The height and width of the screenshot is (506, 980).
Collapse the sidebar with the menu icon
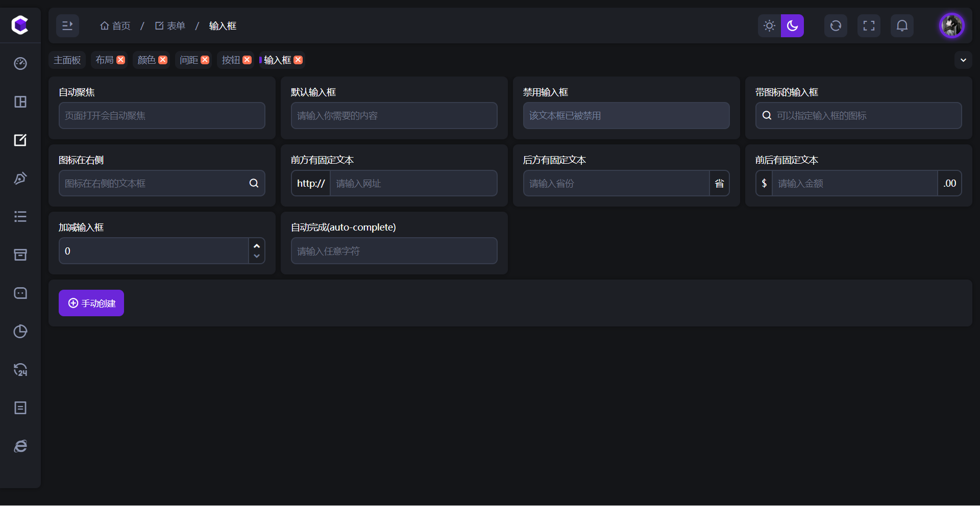[x=67, y=26]
